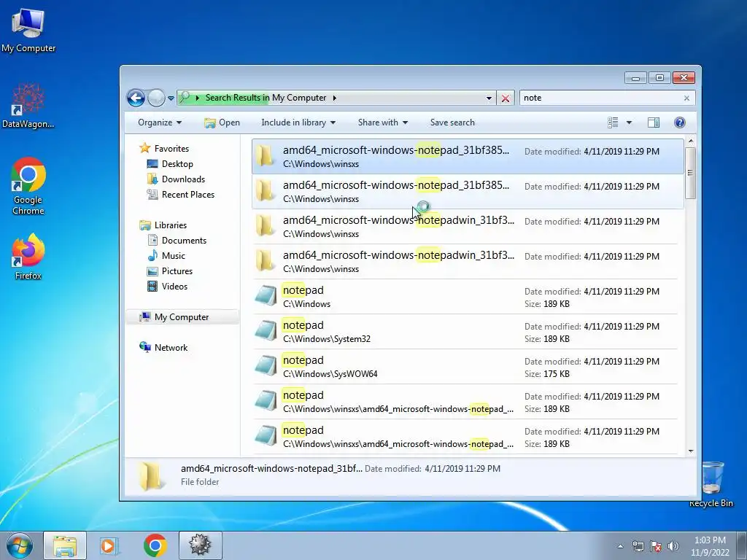The height and width of the screenshot is (560, 747).
Task: Open My Computer desktop icon
Action: point(28,30)
